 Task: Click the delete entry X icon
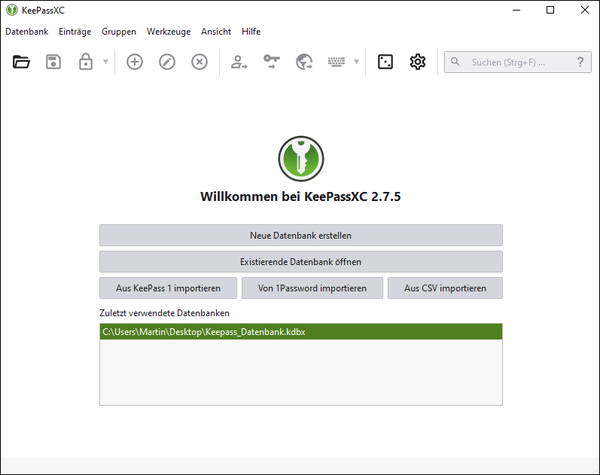(x=199, y=62)
